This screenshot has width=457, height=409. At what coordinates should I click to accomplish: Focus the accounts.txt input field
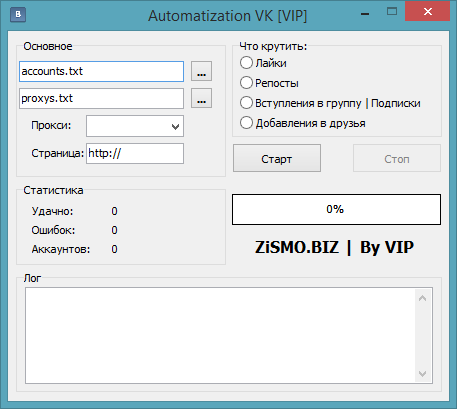[x=101, y=71]
